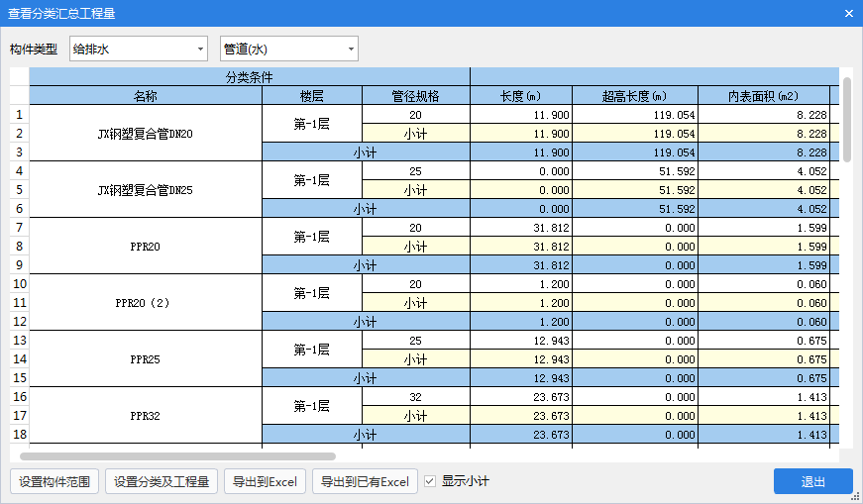The height and width of the screenshot is (504, 863).
Task: Select the 内表面积(m2) column header
Action: pyautogui.click(x=763, y=96)
